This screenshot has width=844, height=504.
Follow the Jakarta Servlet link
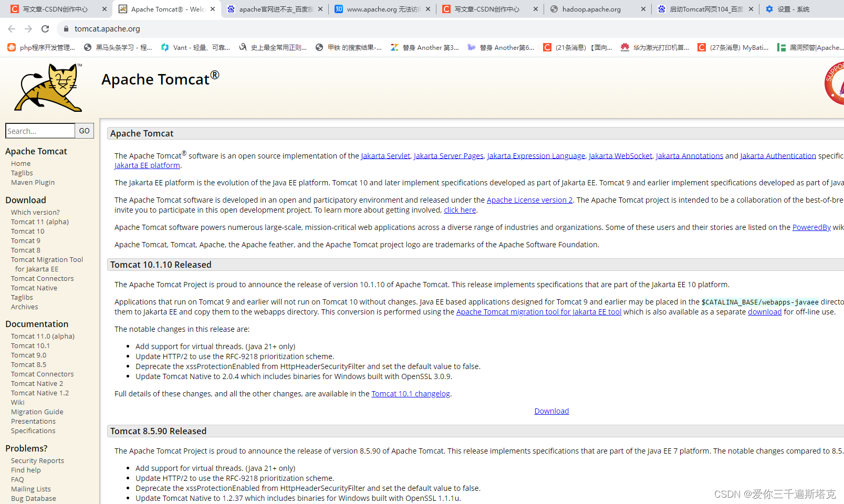point(385,156)
